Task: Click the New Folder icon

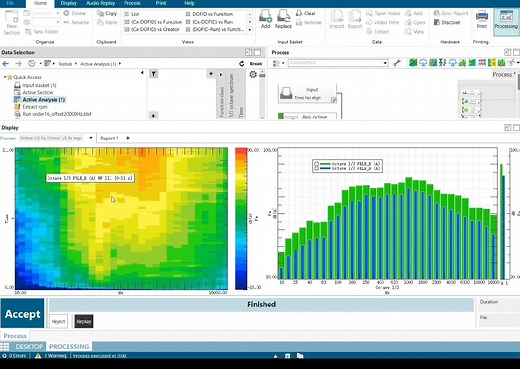Action: click(x=28, y=32)
